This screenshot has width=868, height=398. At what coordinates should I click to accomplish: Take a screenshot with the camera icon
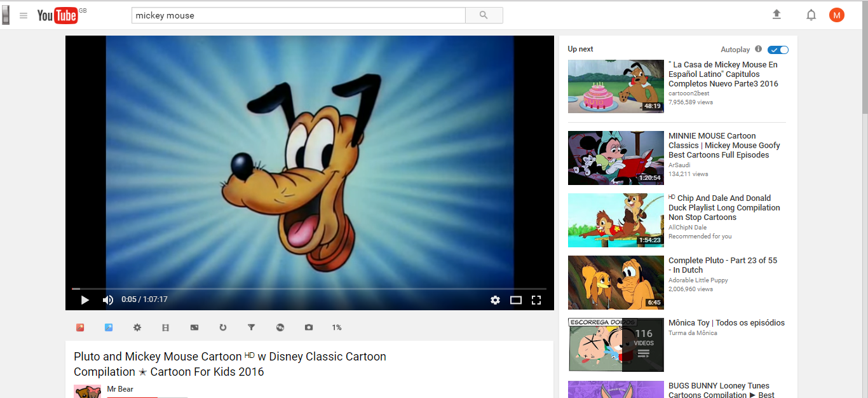coord(309,327)
